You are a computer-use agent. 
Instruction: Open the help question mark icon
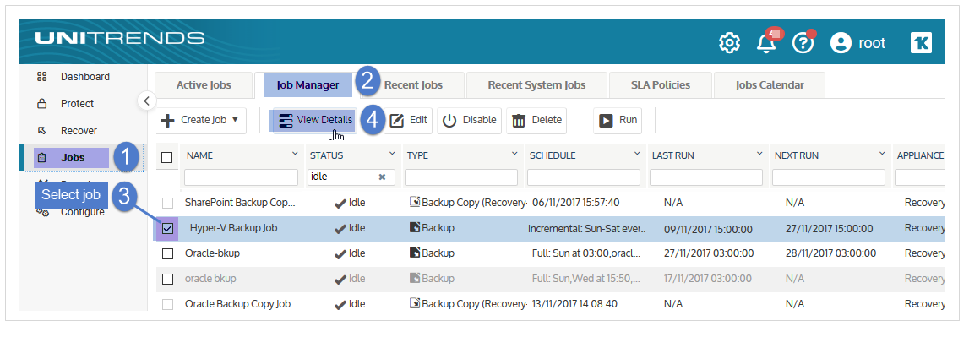[x=803, y=43]
